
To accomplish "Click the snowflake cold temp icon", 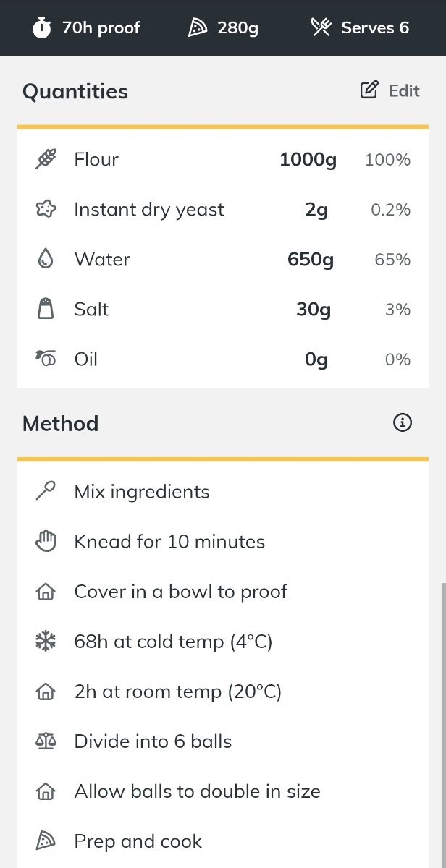I will (46, 641).
